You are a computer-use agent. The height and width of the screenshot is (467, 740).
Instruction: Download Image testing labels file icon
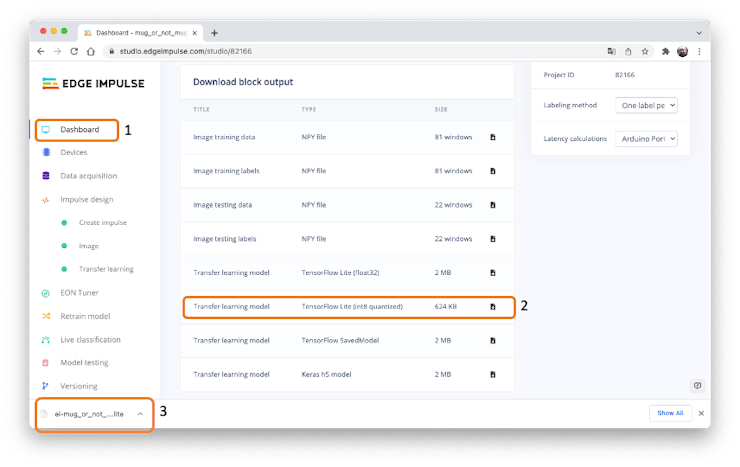[x=493, y=239]
